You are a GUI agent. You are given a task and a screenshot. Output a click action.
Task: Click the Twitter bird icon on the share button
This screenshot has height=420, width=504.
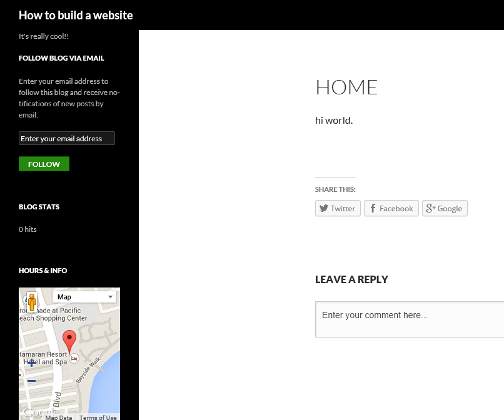click(x=325, y=208)
